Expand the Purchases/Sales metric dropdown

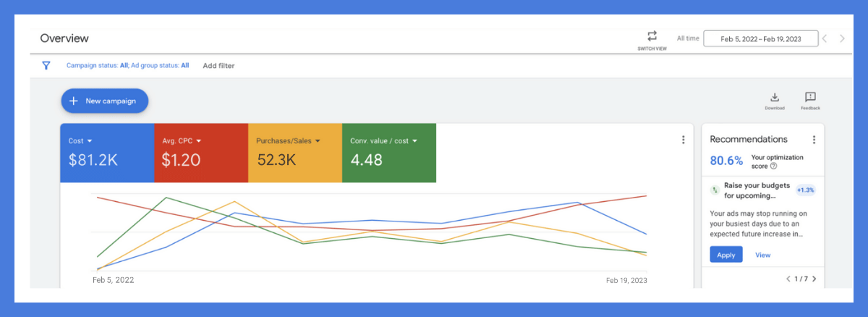pos(317,141)
